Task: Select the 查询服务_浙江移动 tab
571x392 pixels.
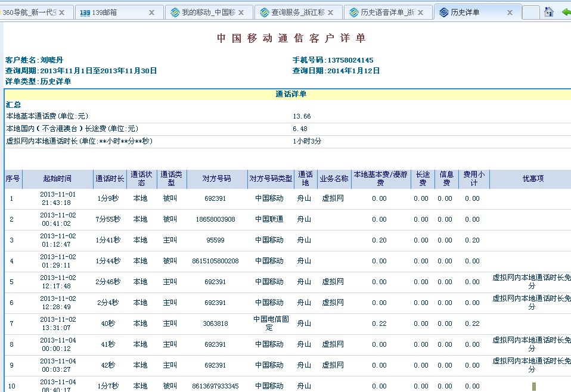Action: tap(297, 12)
